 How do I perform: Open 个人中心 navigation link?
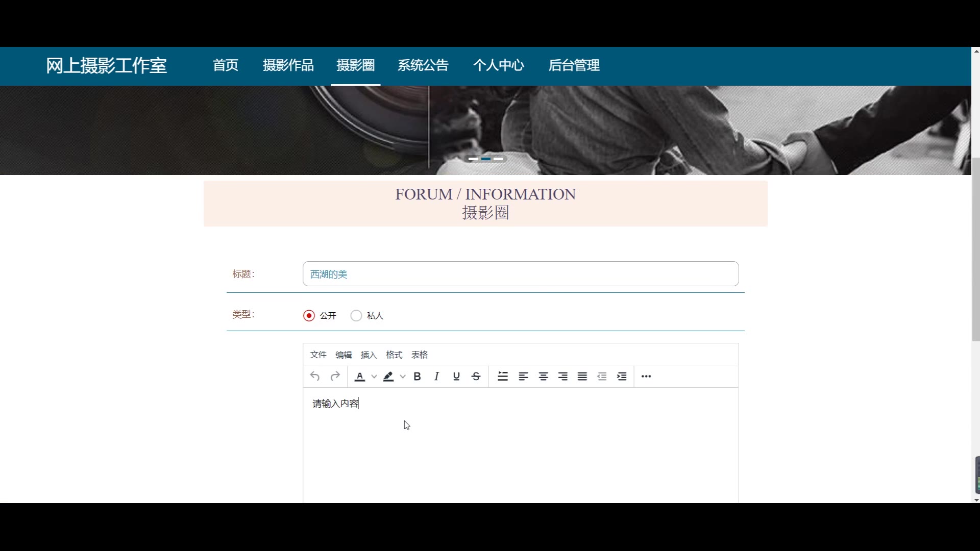(499, 65)
